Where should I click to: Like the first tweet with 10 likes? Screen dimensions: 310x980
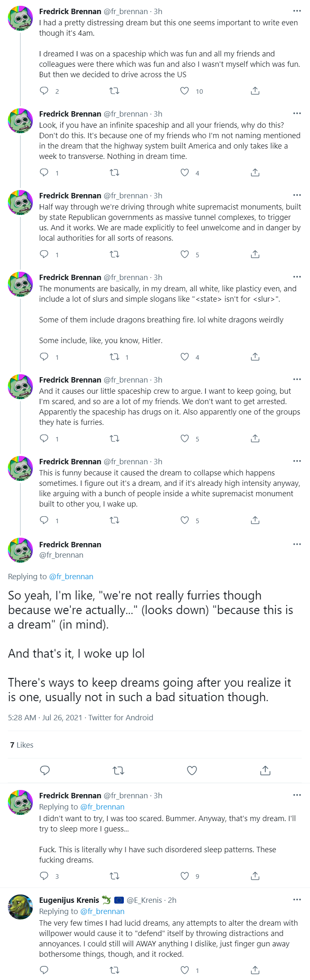coord(185,91)
